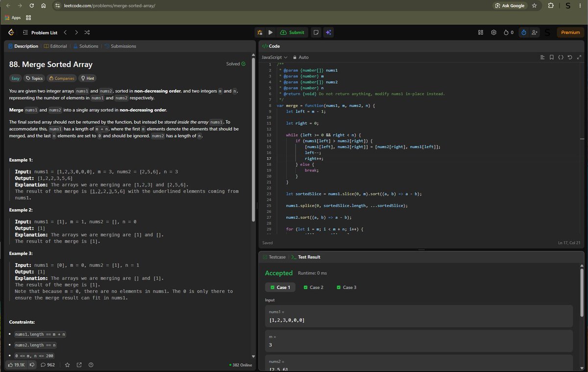Click the Code panel title tab
The image size is (588, 372).
(x=271, y=46)
